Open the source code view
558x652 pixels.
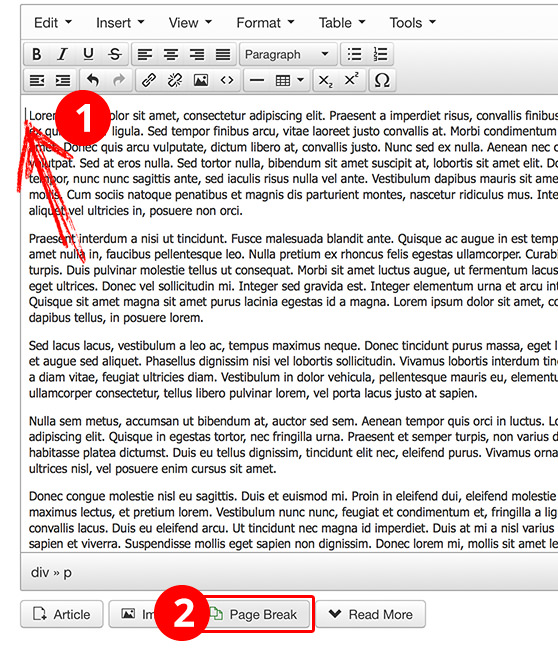click(x=227, y=80)
